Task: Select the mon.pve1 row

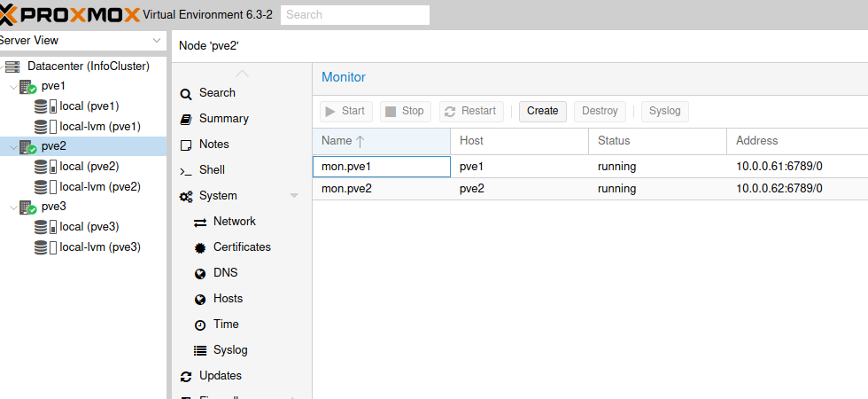Action: (x=590, y=167)
